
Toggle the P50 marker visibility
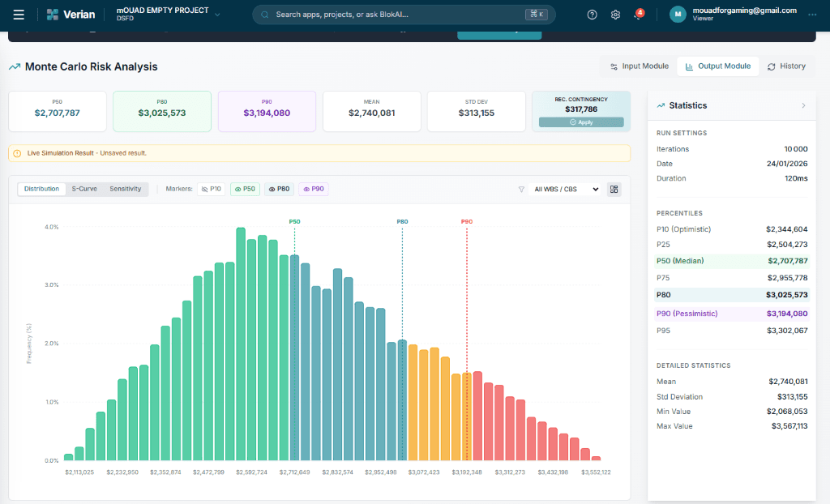245,189
